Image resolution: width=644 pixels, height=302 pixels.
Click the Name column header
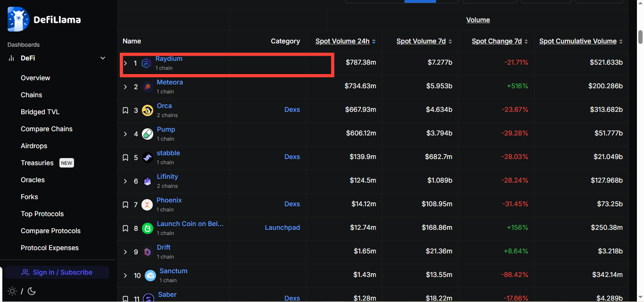point(132,41)
